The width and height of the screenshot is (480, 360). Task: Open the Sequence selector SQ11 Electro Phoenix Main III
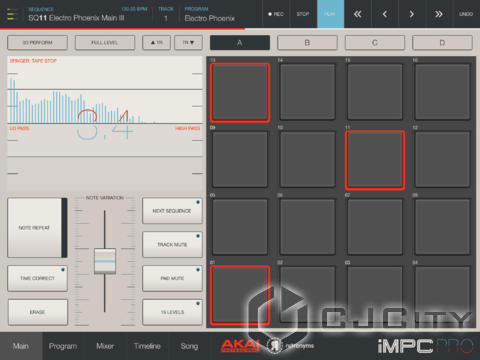pyautogui.click(x=76, y=18)
